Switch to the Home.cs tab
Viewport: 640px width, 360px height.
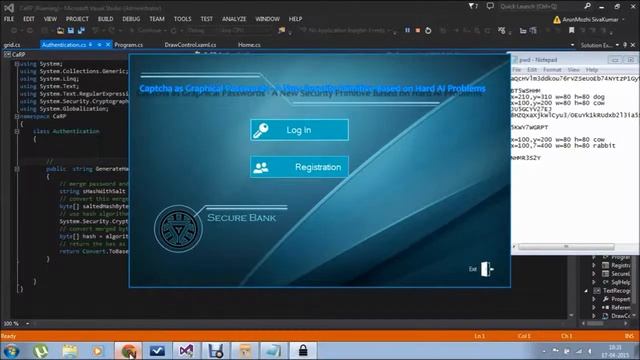point(249,45)
